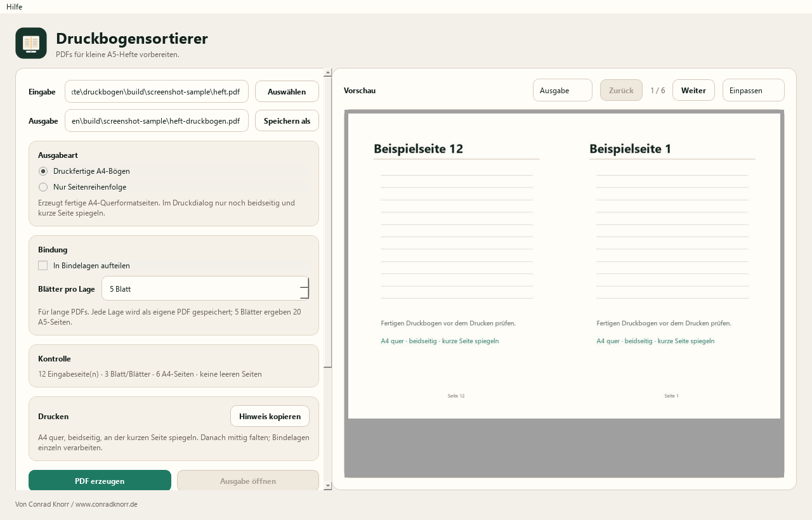This screenshot has height=520, width=812.
Task: Go to next preview page with Weiter
Action: 693,90
